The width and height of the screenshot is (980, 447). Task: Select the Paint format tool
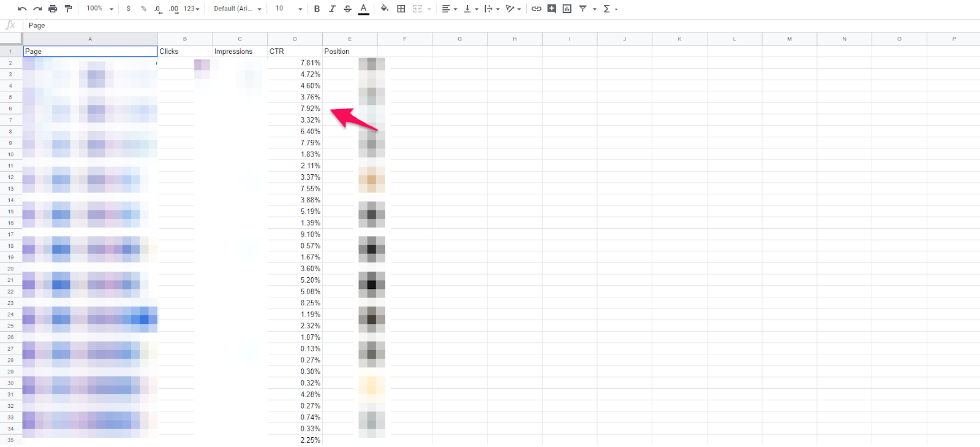[x=68, y=9]
